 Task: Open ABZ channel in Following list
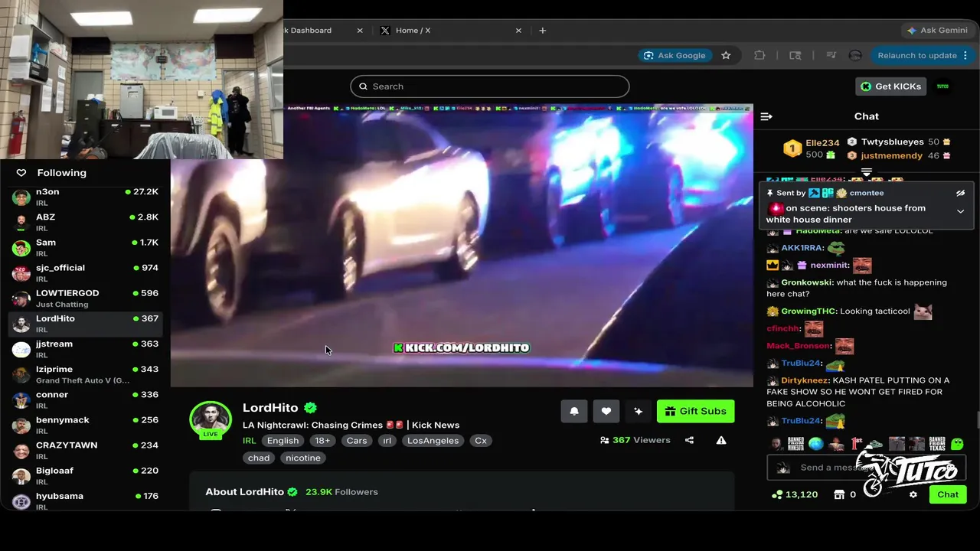[85, 222]
